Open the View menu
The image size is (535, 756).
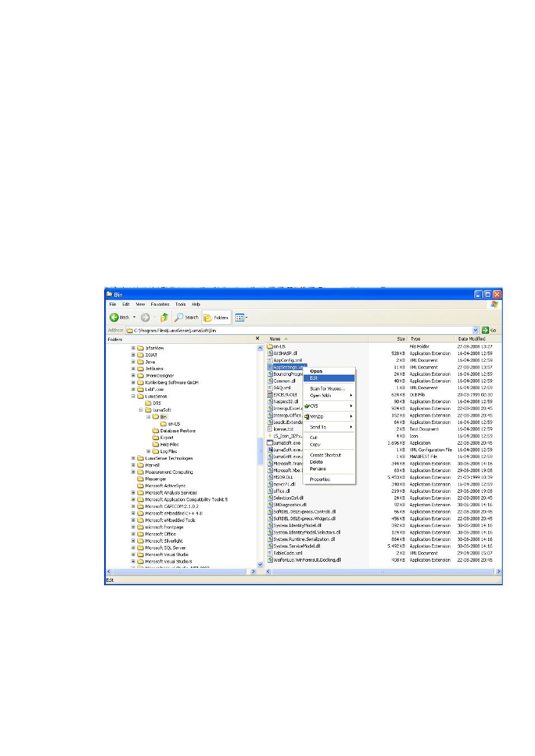(141, 305)
